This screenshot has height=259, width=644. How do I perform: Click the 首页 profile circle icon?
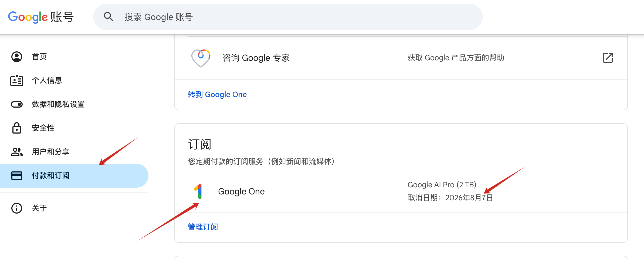17,57
